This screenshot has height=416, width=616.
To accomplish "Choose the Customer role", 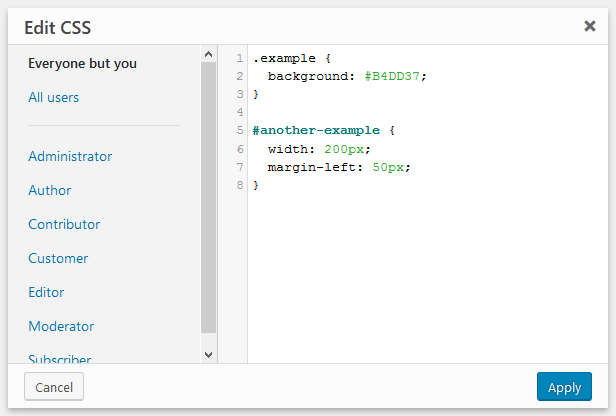I will [58, 258].
